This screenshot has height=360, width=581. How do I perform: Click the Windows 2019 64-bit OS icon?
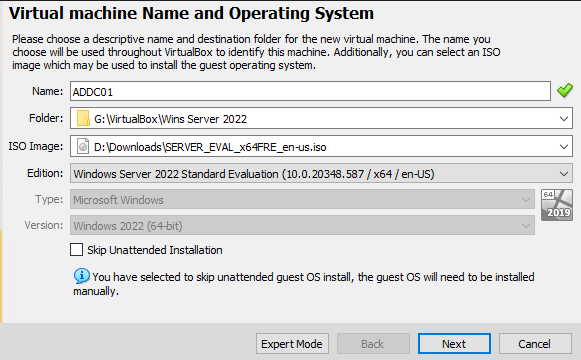557,205
